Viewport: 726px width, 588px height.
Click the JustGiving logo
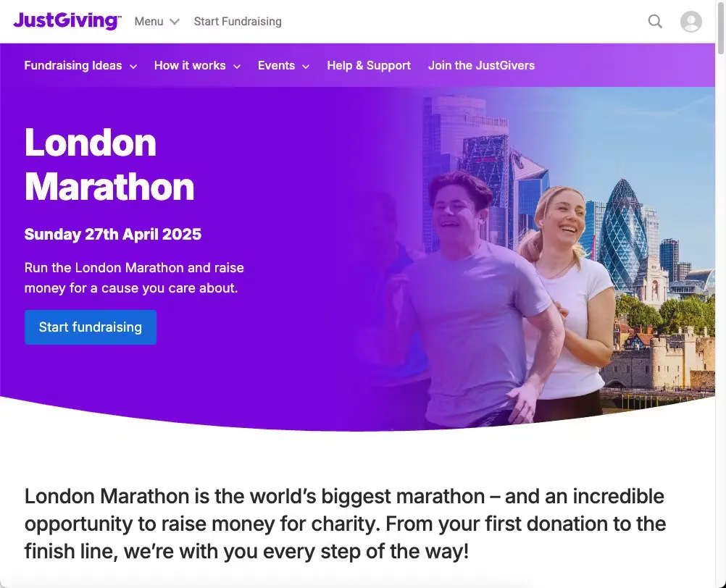[67, 21]
